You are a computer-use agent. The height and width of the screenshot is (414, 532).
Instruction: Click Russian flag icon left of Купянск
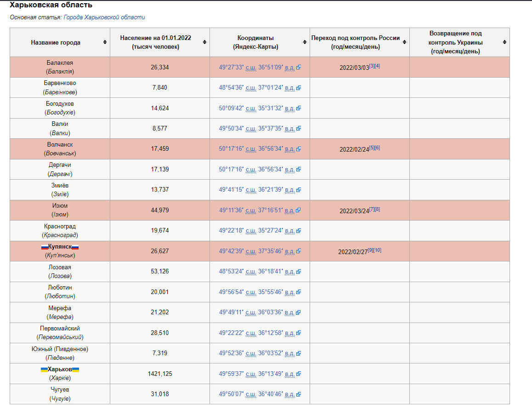tap(45, 247)
